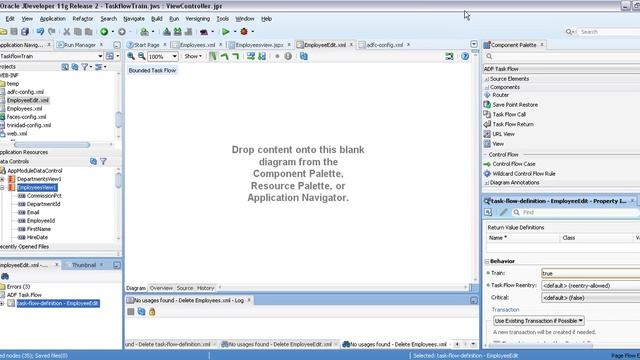Click the binoculars find icon in Structure pane
Viewport: 640px width, 360px height.
click(5, 276)
